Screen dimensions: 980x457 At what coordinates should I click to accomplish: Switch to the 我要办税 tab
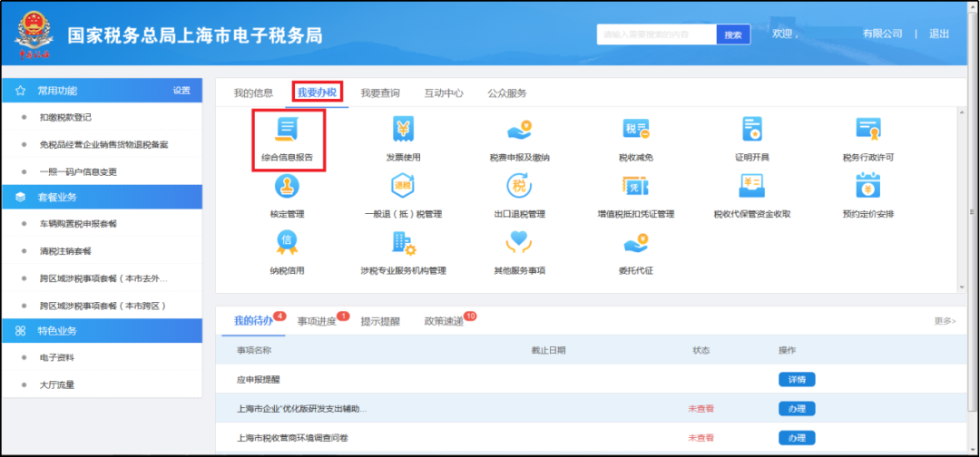tap(318, 93)
